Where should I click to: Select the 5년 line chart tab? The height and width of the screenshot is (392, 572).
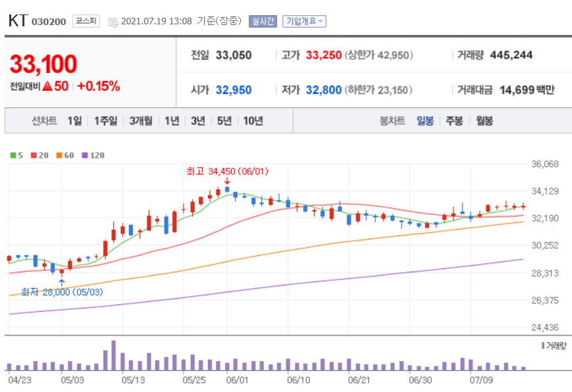(224, 121)
